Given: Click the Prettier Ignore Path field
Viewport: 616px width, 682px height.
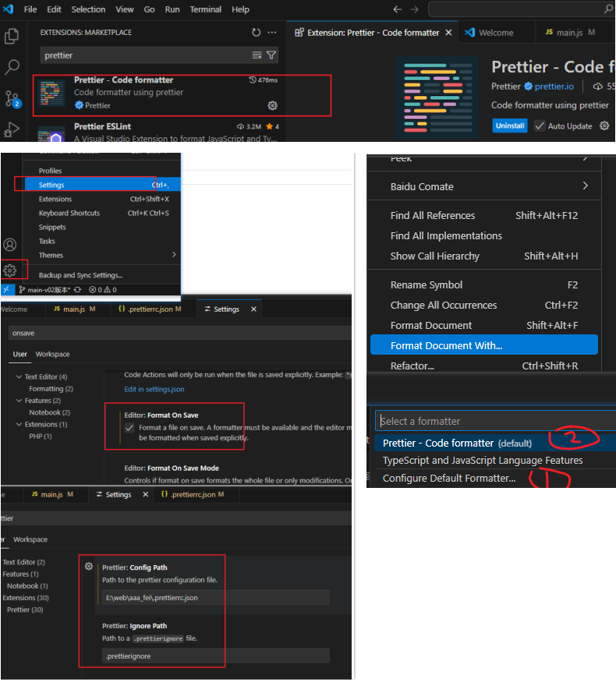Looking at the screenshot, I should coord(216,656).
